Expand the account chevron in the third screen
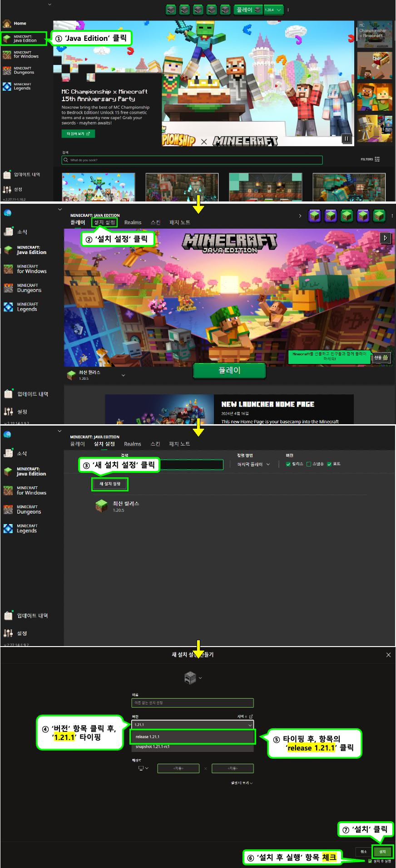Image resolution: width=396 pixels, height=868 pixels. coord(59,431)
